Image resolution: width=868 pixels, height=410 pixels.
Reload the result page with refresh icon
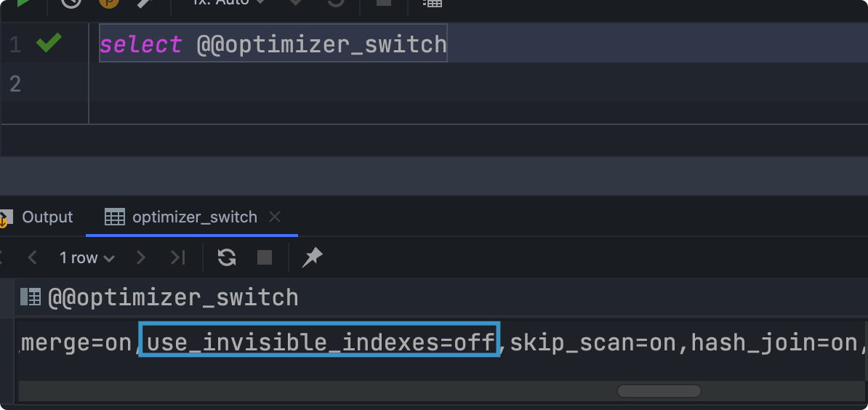(x=226, y=257)
